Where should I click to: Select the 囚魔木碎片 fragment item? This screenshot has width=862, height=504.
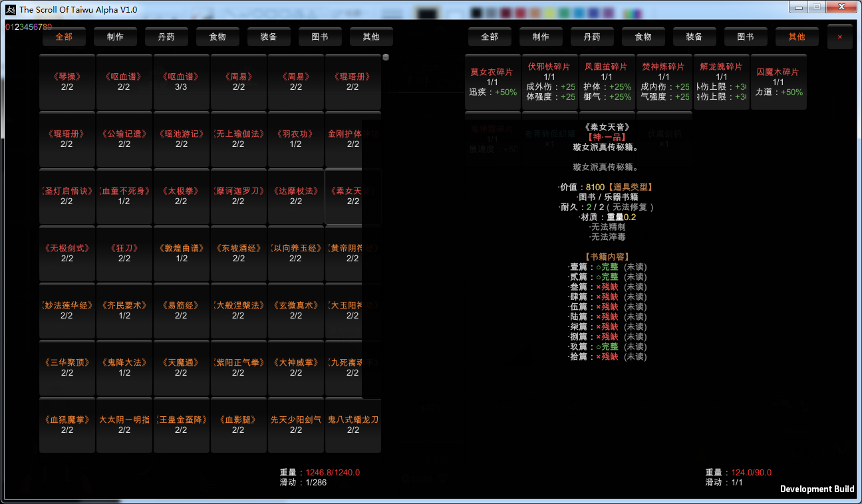pyautogui.click(x=778, y=82)
